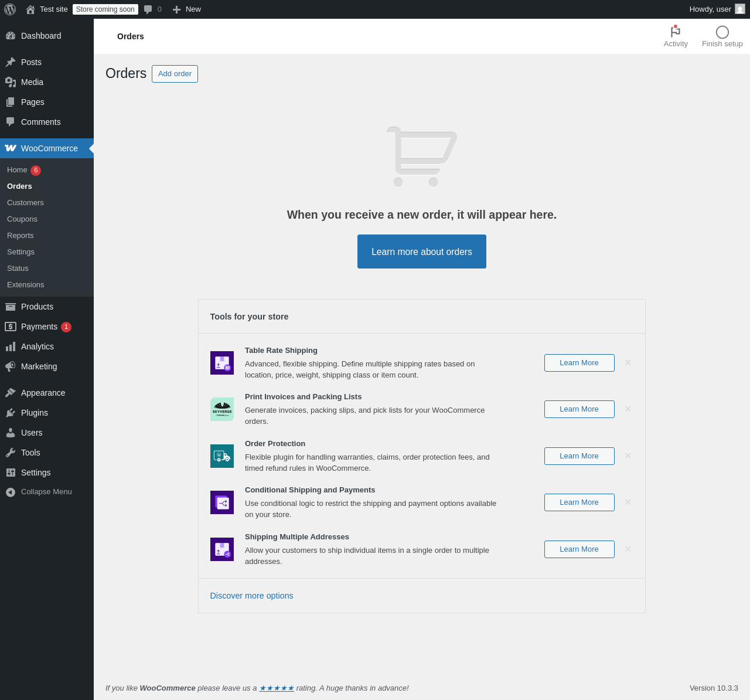The height and width of the screenshot is (700, 750).
Task: Click the Shipping Multiple Addresses icon
Action: click(222, 549)
